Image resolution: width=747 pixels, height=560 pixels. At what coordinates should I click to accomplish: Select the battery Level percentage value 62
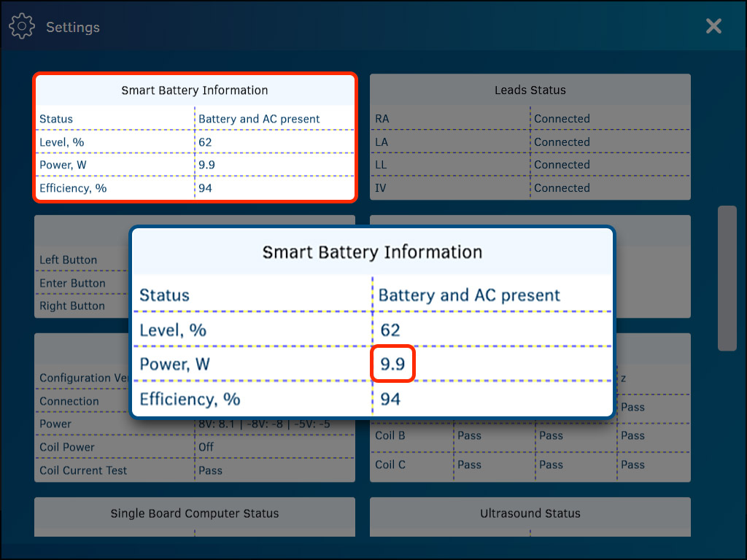(392, 330)
